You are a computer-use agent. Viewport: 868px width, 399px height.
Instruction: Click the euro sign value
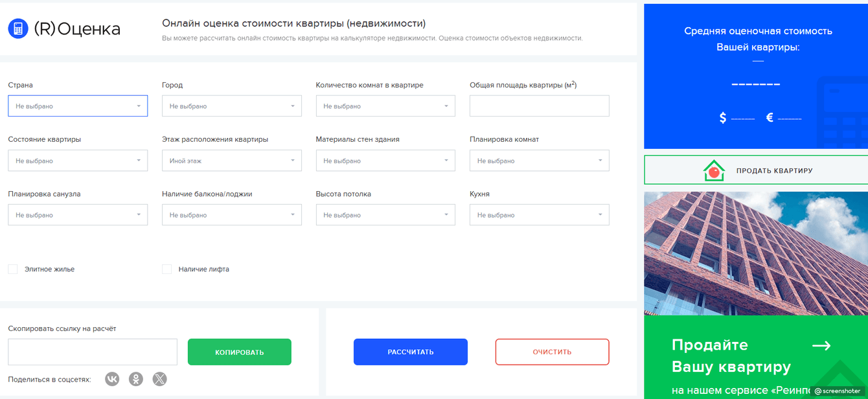[784, 118]
